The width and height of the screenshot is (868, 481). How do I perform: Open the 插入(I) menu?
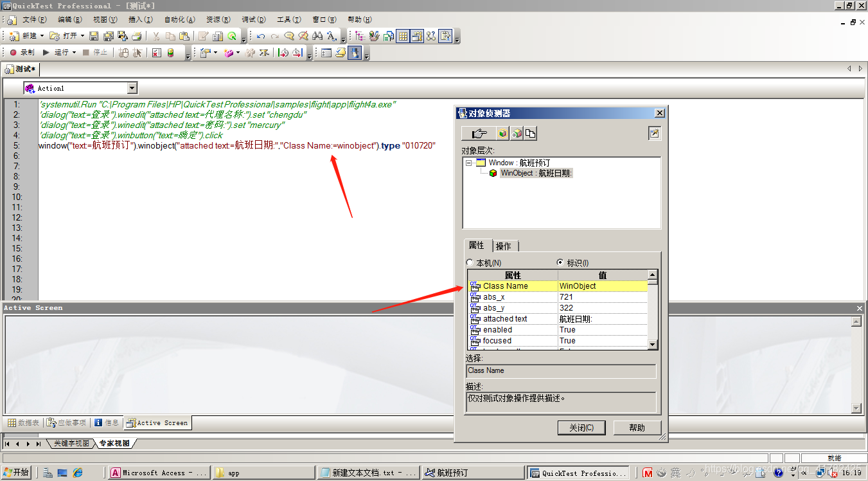pyautogui.click(x=140, y=20)
